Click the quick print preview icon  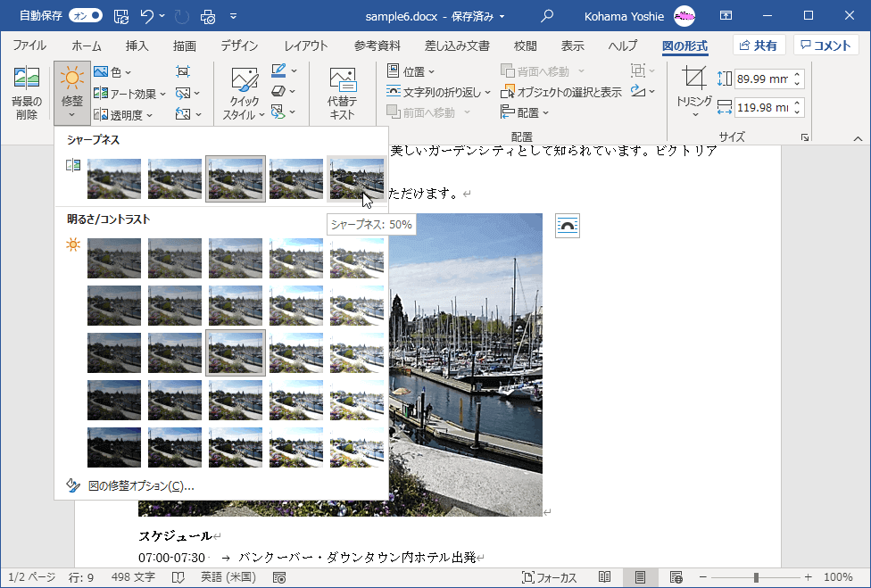208,16
